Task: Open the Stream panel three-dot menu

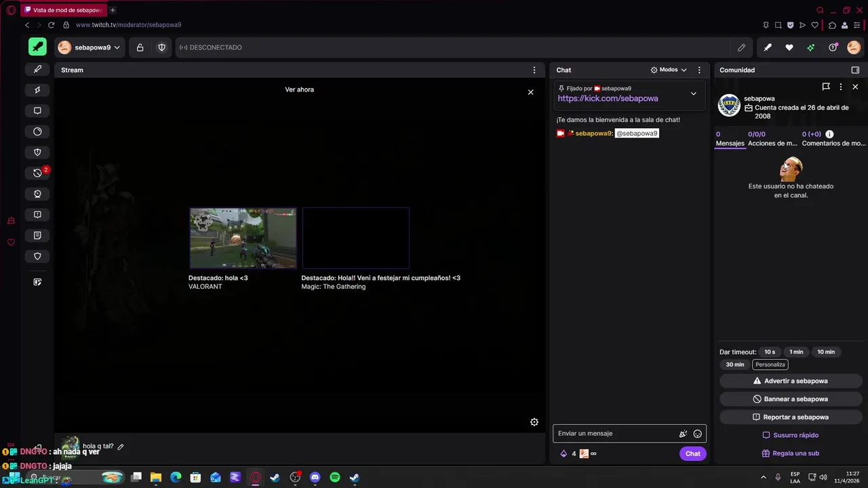Action: (x=534, y=70)
